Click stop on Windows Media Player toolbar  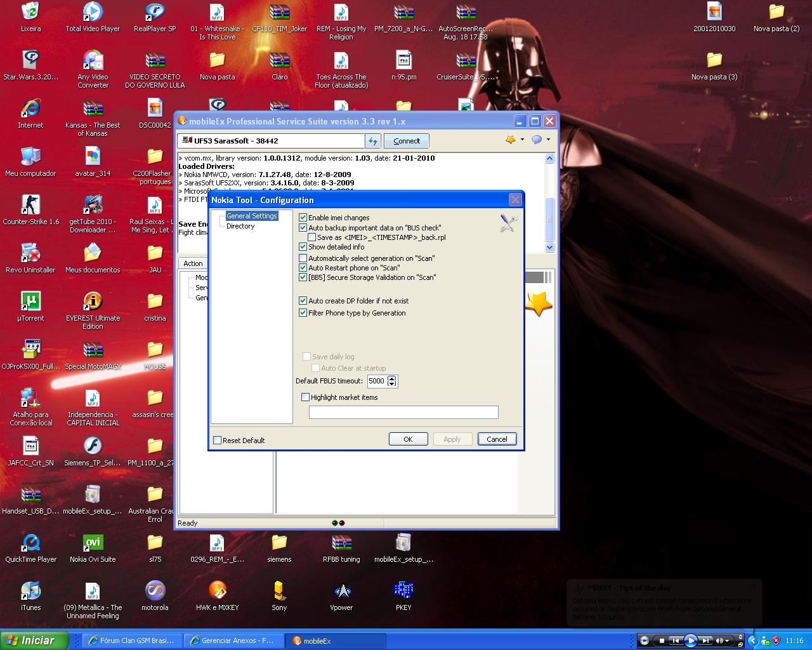tap(661, 641)
